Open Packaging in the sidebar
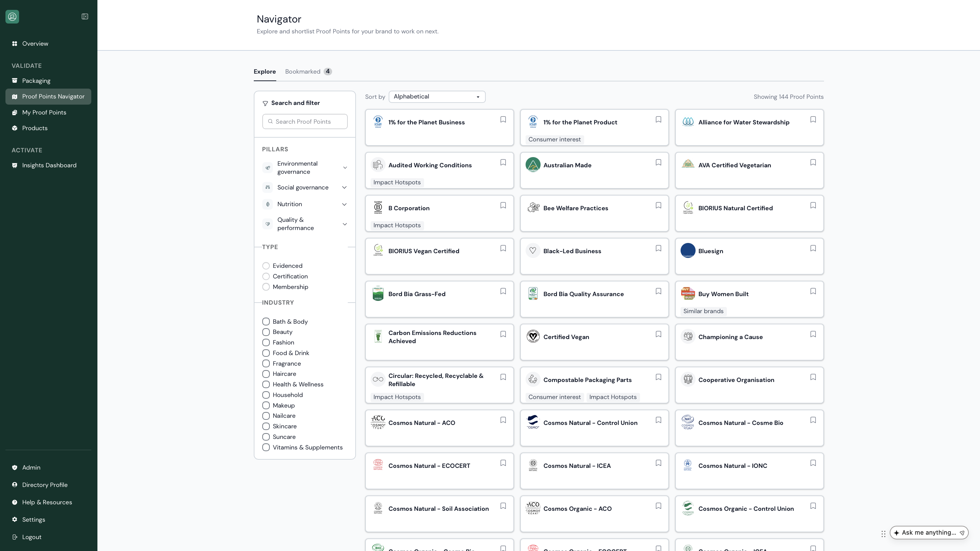Viewport: 980px width, 551px height. click(x=48, y=81)
